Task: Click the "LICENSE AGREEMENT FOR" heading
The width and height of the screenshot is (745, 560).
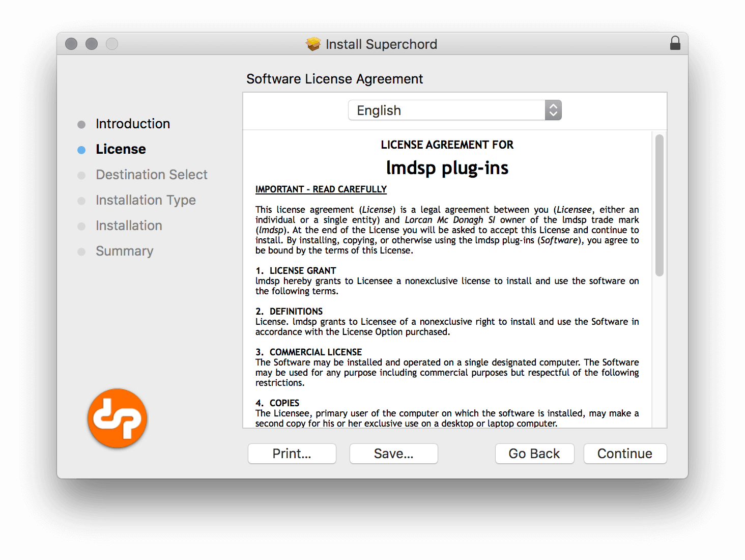Action: 447,145
